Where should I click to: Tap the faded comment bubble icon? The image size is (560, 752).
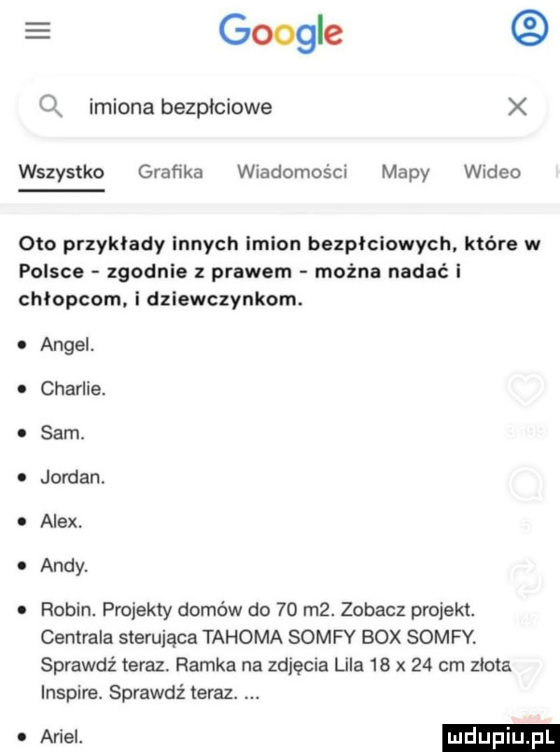click(525, 484)
